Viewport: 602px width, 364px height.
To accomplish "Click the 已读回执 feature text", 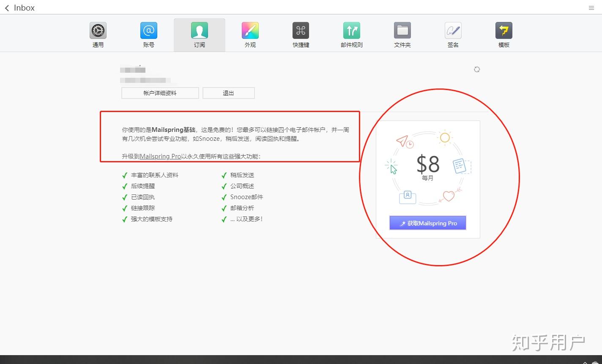I will click(143, 197).
